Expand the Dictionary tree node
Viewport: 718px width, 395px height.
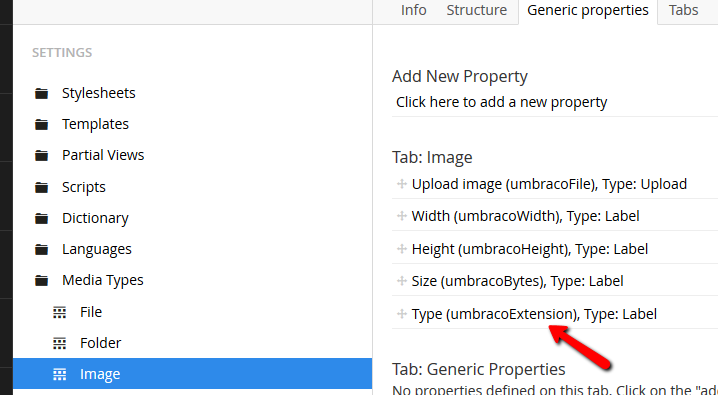tap(95, 218)
